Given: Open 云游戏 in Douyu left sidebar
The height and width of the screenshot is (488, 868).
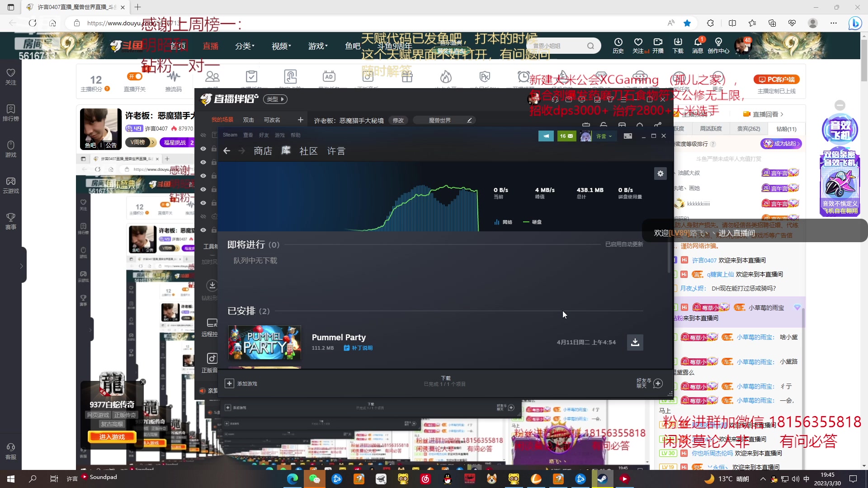Looking at the screenshot, I should (11, 185).
